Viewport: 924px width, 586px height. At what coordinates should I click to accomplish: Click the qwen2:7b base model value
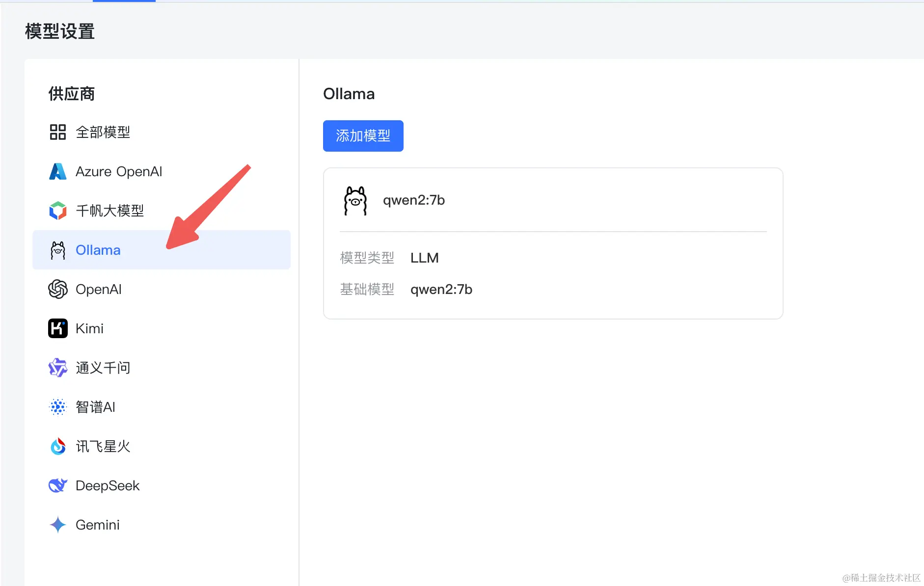tap(441, 290)
